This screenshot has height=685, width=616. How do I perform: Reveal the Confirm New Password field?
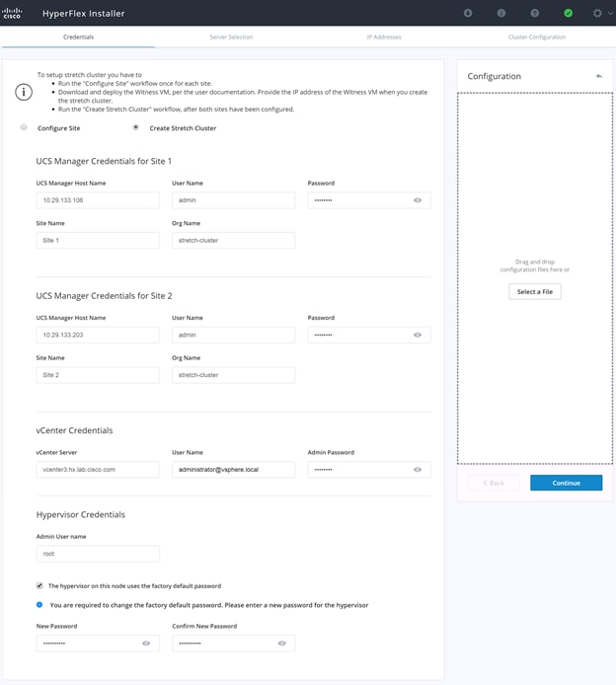point(281,644)
